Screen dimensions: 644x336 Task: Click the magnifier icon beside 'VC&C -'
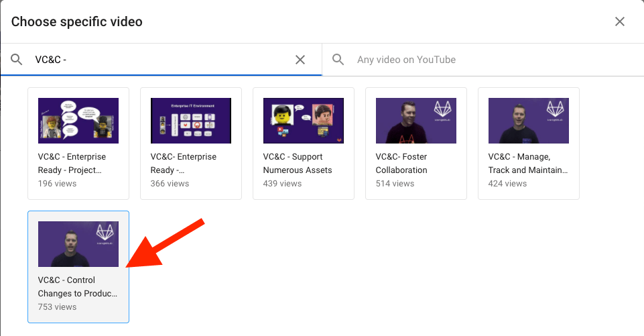click(17, 60)
